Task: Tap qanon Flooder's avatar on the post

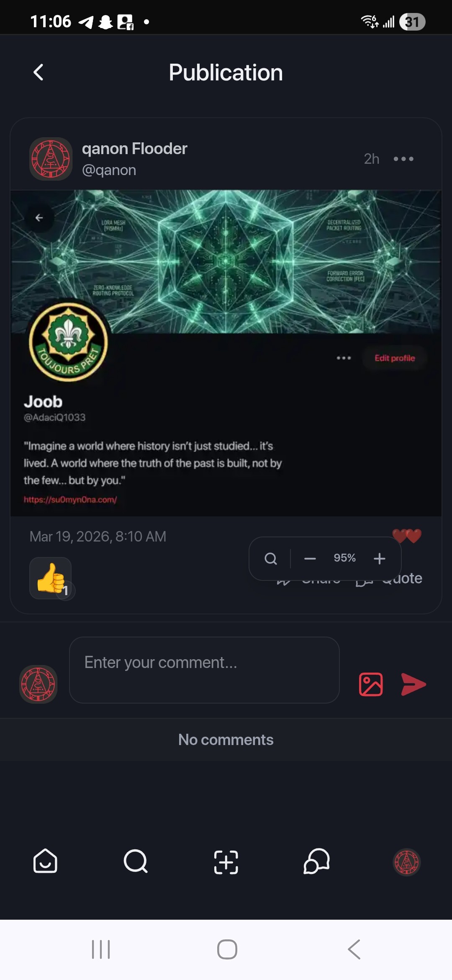Action: tap(51, 159)
